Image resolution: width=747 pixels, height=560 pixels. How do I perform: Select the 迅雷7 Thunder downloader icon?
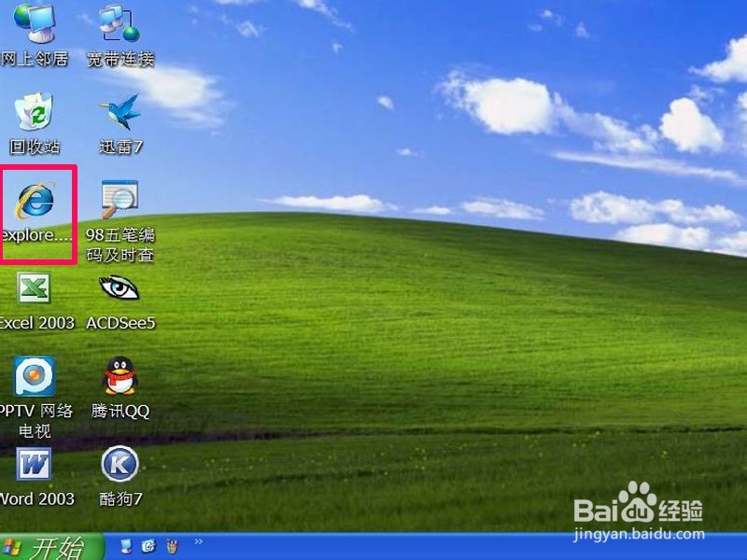pos(120,111)
